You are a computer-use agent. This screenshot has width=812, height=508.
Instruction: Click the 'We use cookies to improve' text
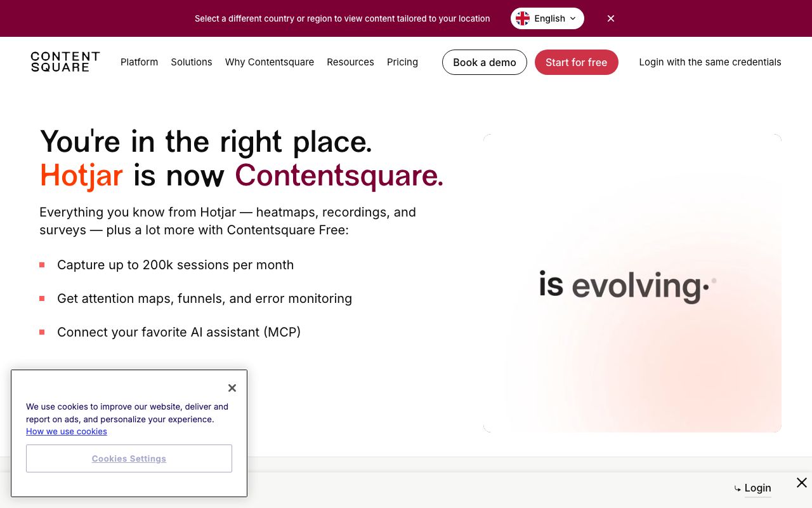(127, 413)
